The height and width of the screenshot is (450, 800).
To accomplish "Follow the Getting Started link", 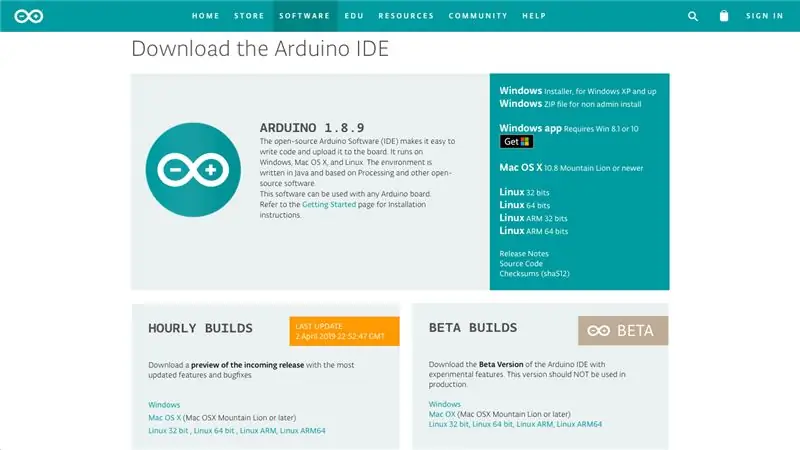I will (329, 205).
